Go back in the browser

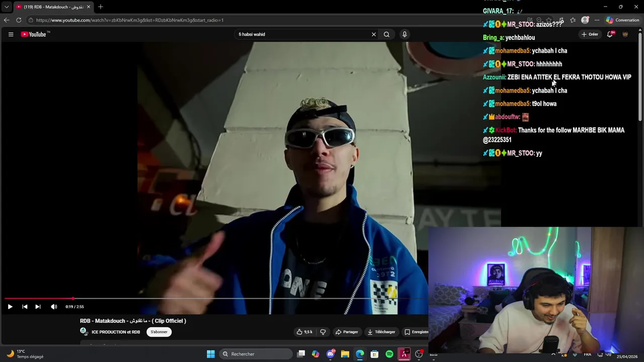pyautogui.click(x=7, y=20)
